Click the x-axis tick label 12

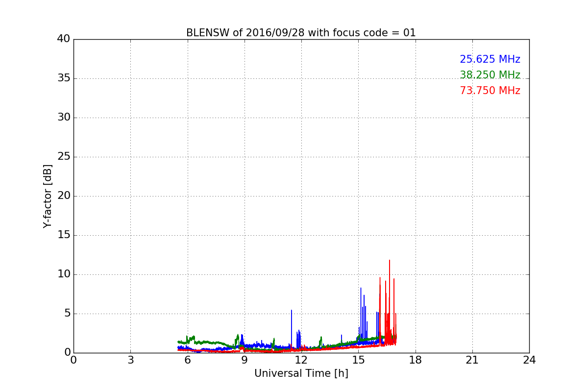point(301,360)
